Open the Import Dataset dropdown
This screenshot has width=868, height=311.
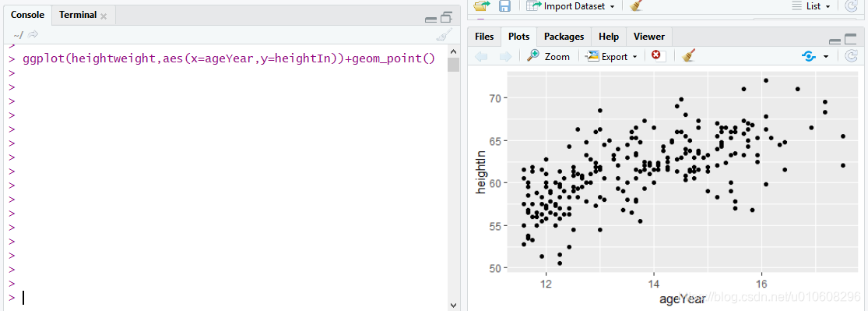pyautogui.click(x=571, y=6)
